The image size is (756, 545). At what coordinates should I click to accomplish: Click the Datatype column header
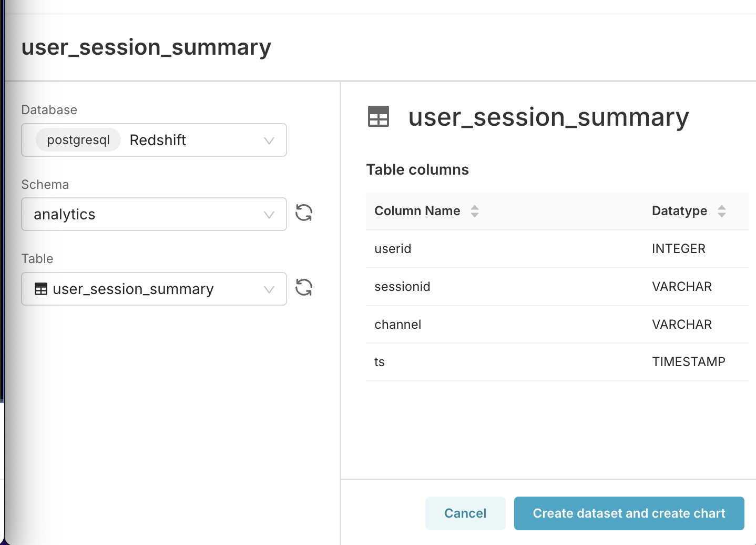pos(679,211)
